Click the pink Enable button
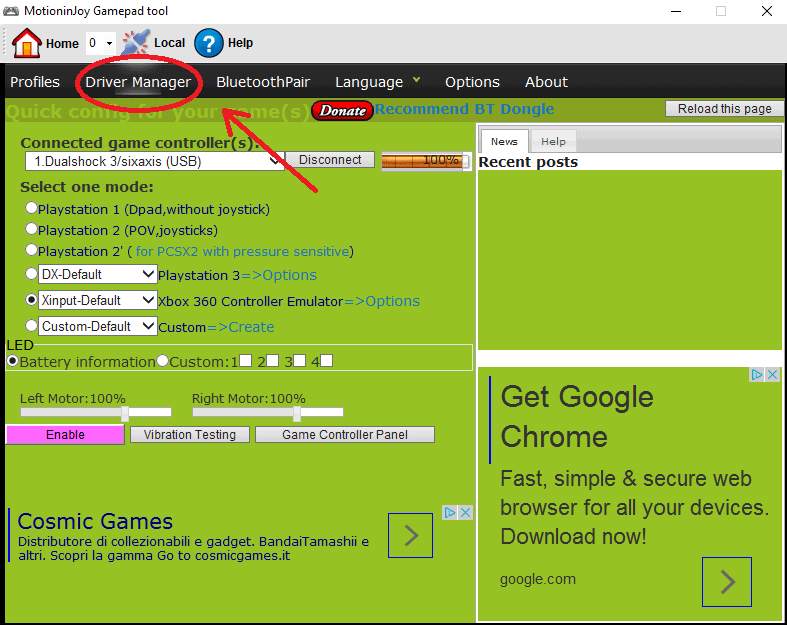This screenshot has height=625, width=787. 65,435
